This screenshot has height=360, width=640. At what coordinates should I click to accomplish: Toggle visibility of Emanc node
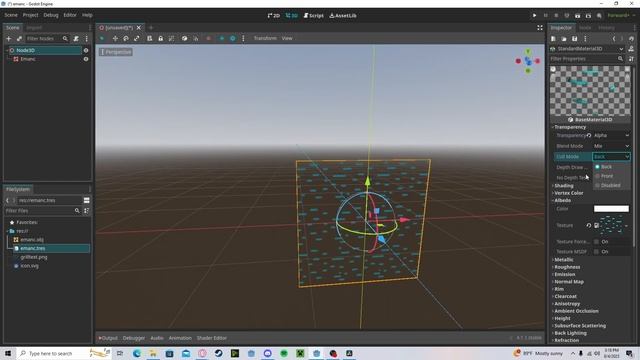(x=86, y=59)
